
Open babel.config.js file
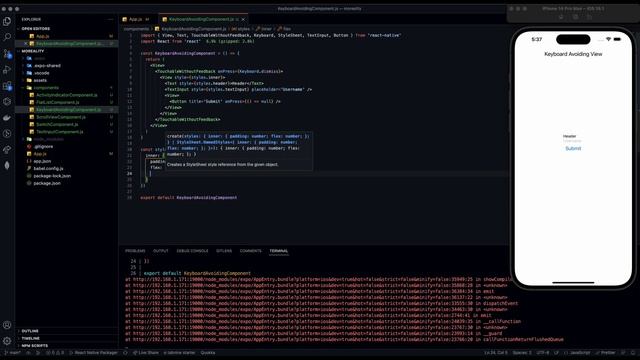point(48,168)
